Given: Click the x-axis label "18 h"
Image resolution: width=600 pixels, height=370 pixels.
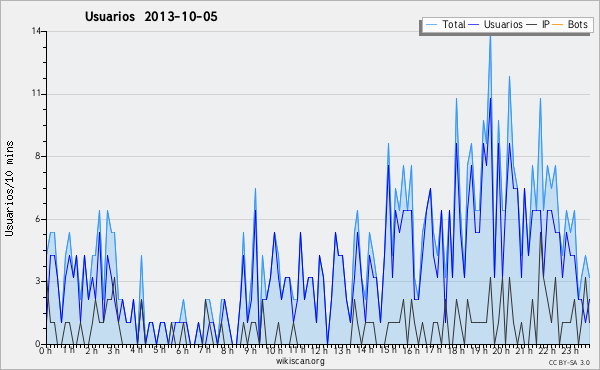Looking at the screenshot, I should click(456, 350).
